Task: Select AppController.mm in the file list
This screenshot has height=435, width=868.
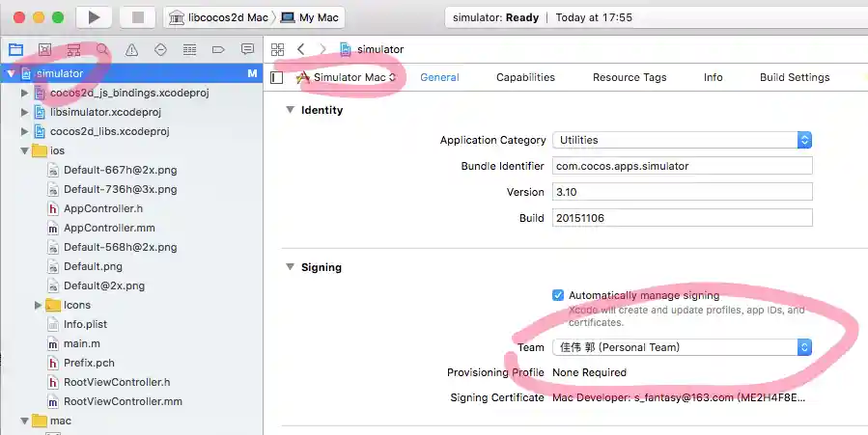Action: [109, 228]
